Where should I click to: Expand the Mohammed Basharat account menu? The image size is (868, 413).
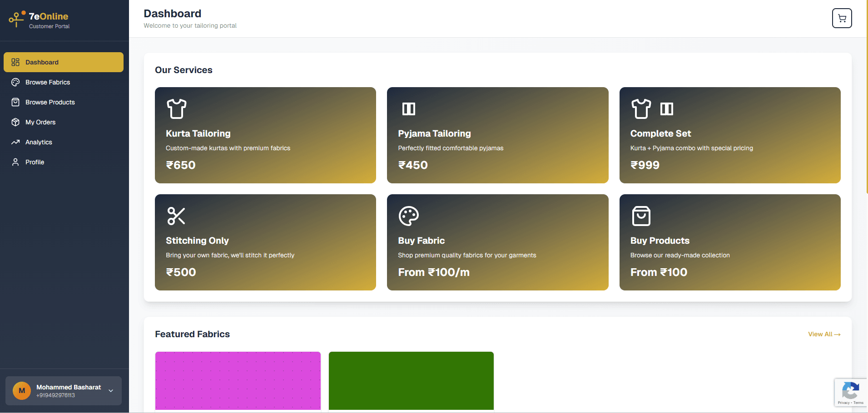pyautogui.click(x=110, y=391)
